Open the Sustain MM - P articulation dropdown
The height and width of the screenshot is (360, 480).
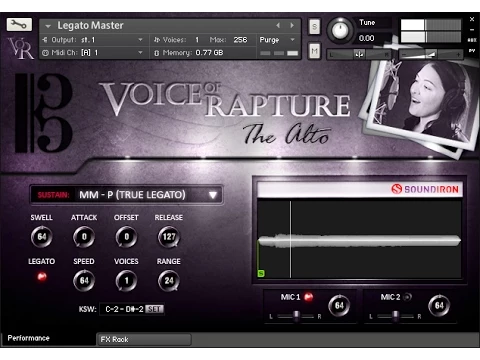[127, 195]
